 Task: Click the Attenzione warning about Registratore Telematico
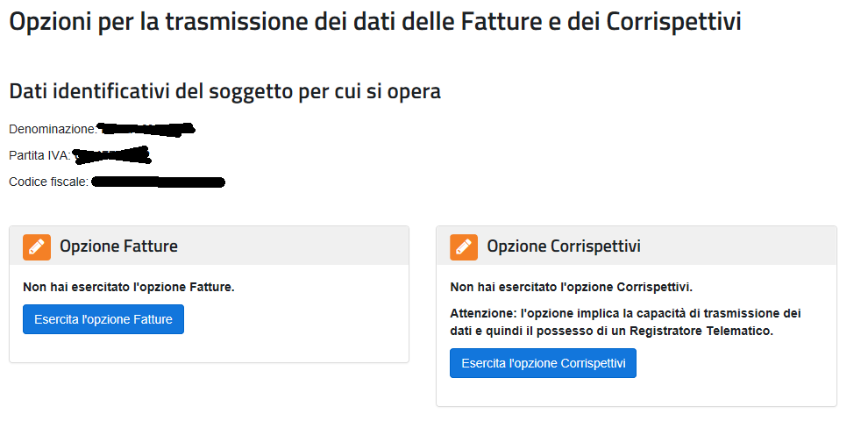coord(625,323)
